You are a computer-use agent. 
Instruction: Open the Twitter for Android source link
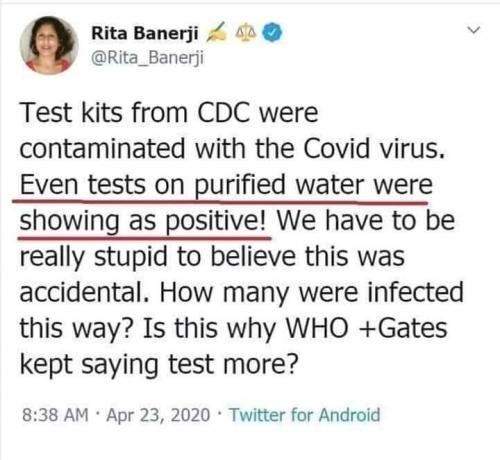click(x=305, y=415)
